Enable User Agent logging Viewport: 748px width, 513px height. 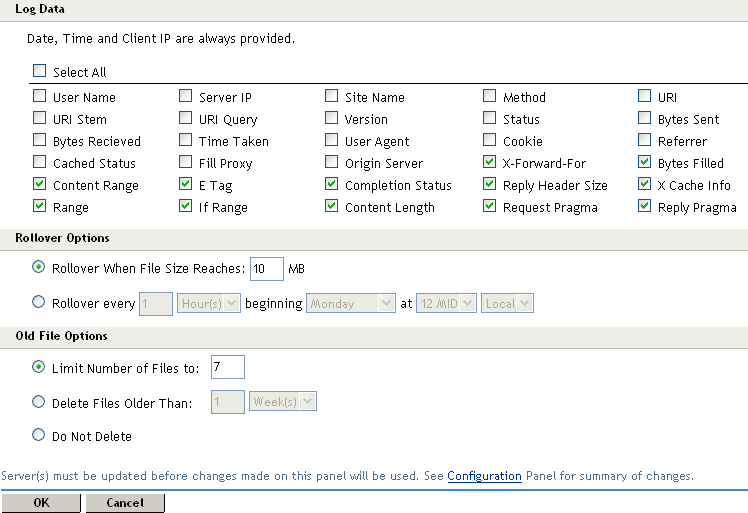click(x=332, y=140)
